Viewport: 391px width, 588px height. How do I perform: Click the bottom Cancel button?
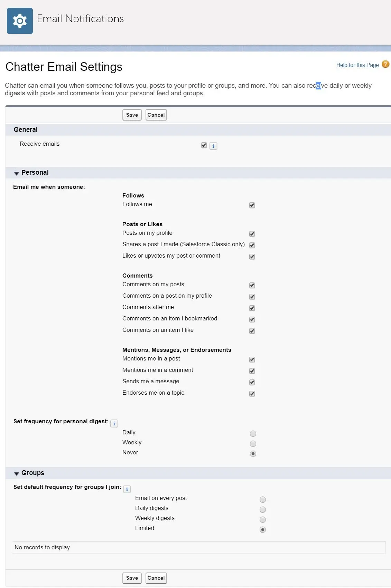[x=156, y=578]
